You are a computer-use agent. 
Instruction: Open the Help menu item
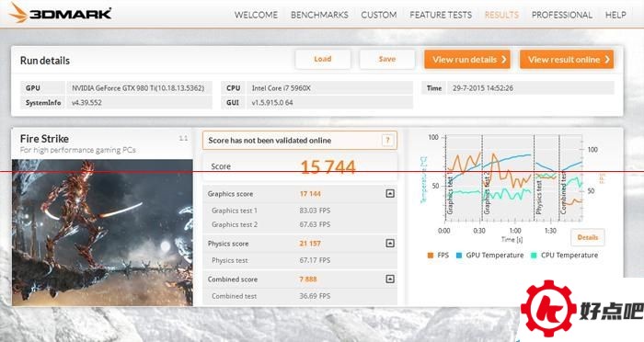tap(615, 15)
